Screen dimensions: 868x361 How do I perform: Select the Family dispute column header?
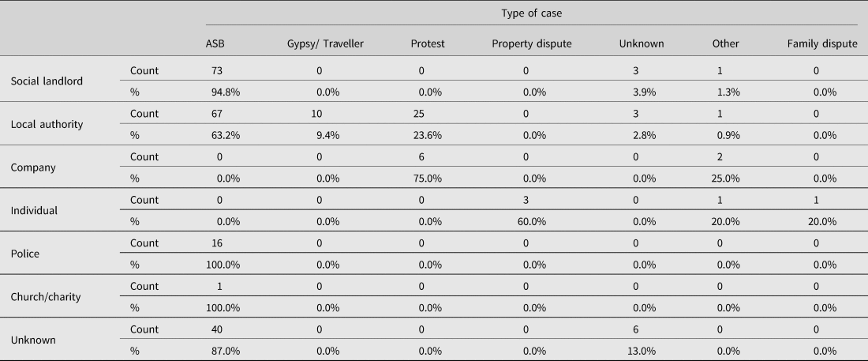(822, 43)
